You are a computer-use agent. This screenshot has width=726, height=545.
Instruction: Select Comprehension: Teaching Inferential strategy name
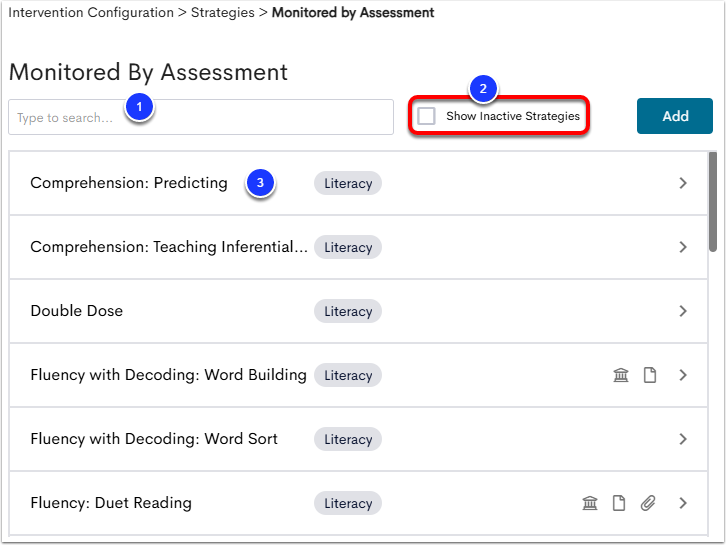pyautogui.click(x=169, y=247)
